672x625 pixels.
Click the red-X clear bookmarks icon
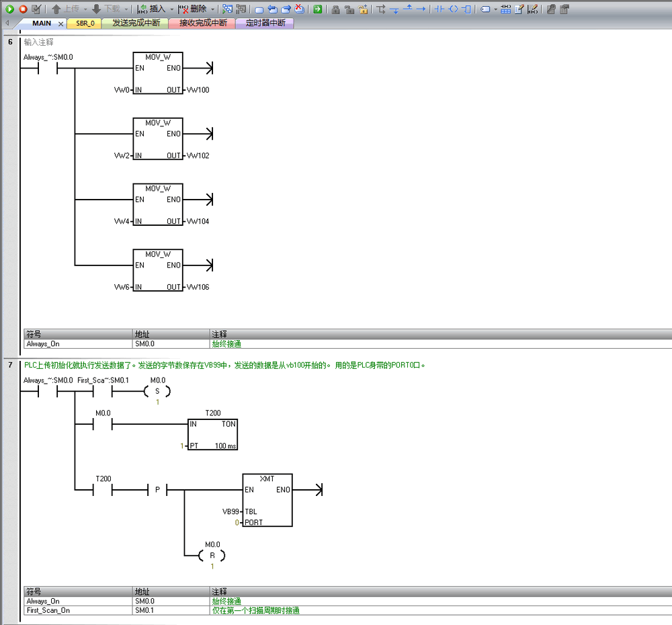coord(299,9)
